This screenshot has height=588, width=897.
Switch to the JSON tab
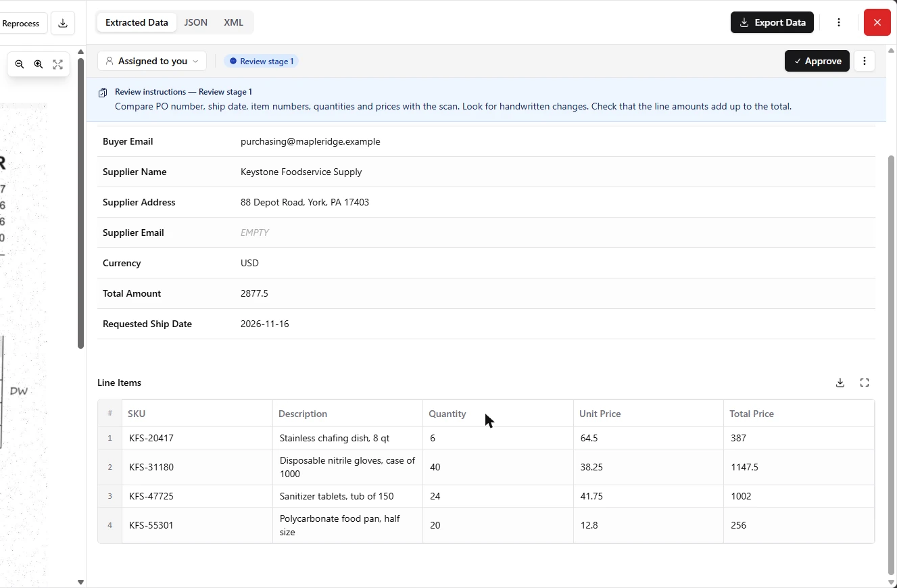point(196,22)
